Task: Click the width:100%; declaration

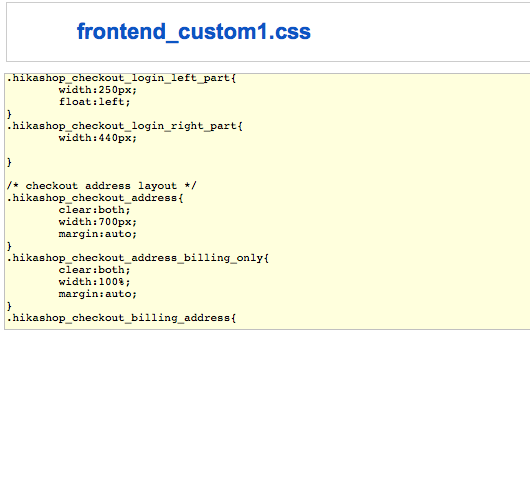Action: [94, 282]
